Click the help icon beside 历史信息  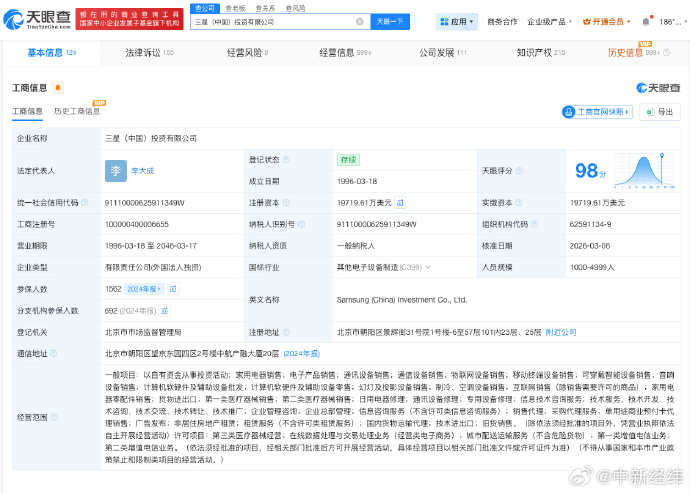coord(666,53)
